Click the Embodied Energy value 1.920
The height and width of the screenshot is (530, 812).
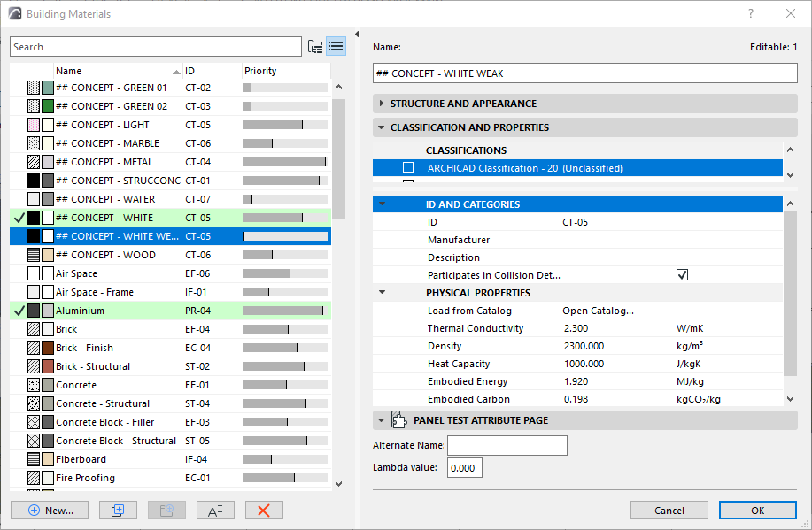point(576,381)
